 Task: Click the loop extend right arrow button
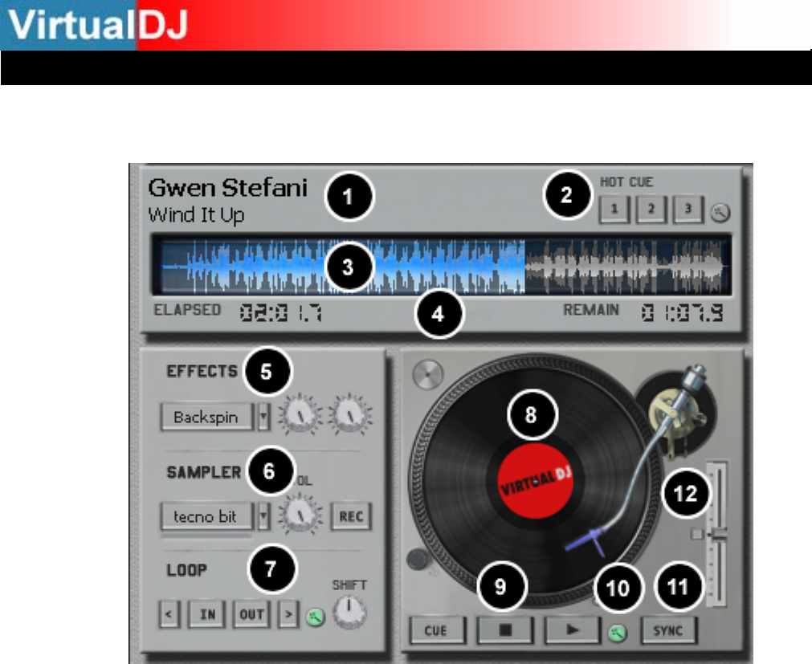coord(288,614)
